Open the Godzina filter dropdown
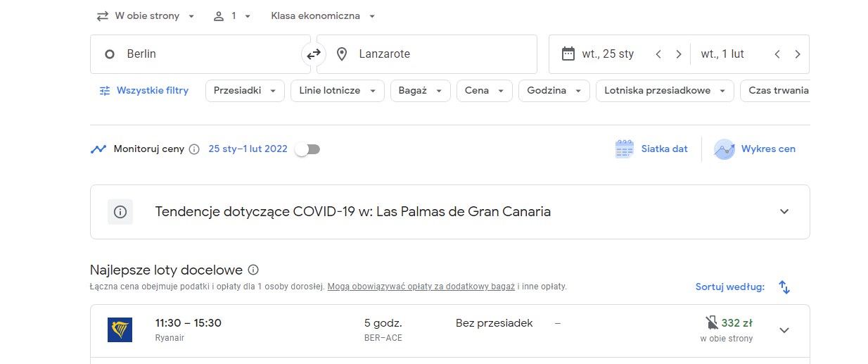Image resolution: width=868 pixels, height=364 pixels. pyautogui.click(x=554, y=91)
